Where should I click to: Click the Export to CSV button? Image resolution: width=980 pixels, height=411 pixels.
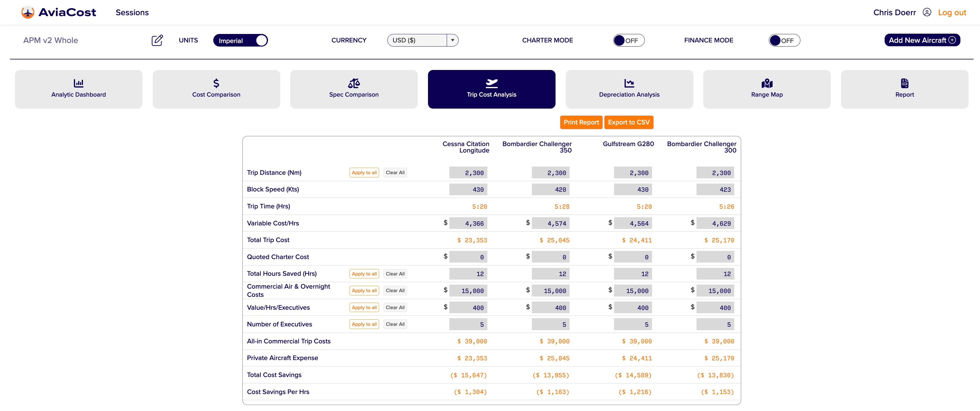coord(628,122)
